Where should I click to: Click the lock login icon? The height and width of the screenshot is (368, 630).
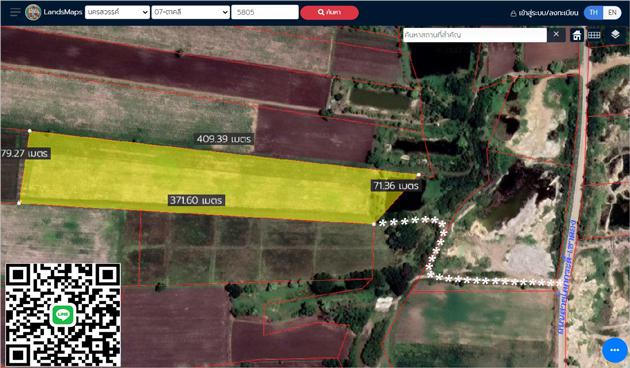click(x=513, y=13)
